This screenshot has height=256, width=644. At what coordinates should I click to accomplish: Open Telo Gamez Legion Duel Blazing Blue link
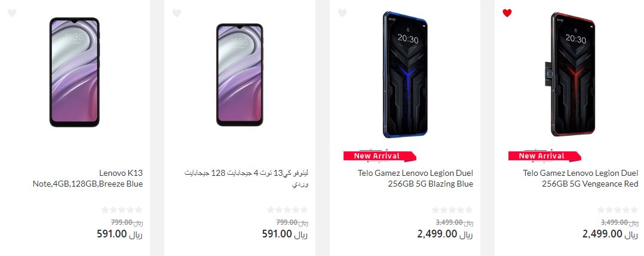coord(415,178)
